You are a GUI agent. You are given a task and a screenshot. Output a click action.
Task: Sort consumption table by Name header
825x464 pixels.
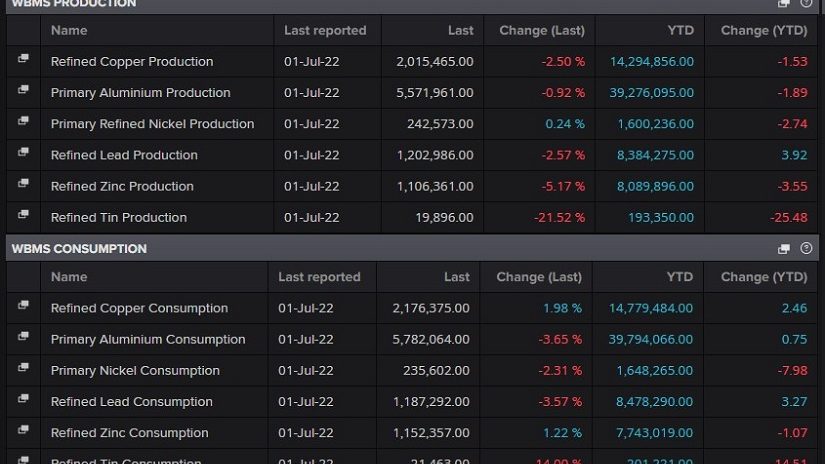point(69,277)
